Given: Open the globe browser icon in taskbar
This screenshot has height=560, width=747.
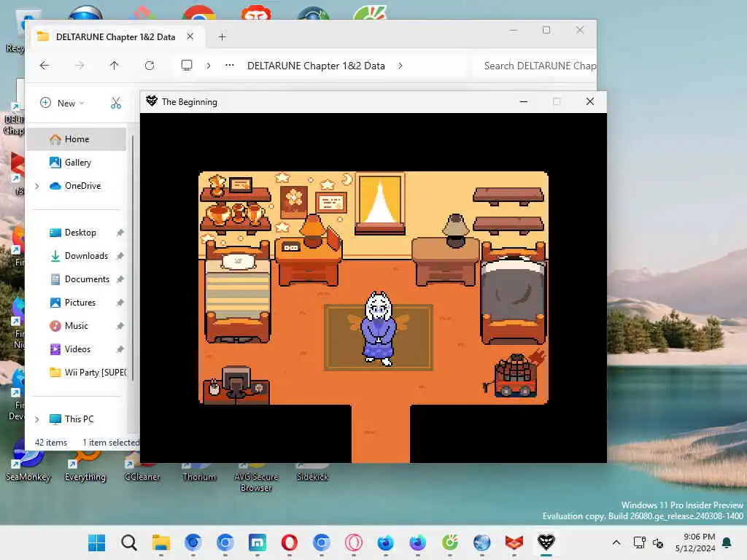Looking at the screenshot, I should click(481, 542).
